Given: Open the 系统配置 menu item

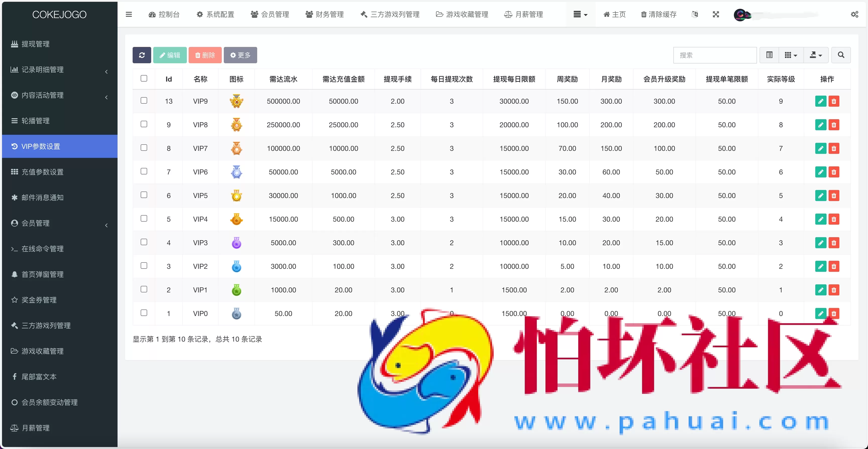Looking at the screenshot, I should (216, 14).
